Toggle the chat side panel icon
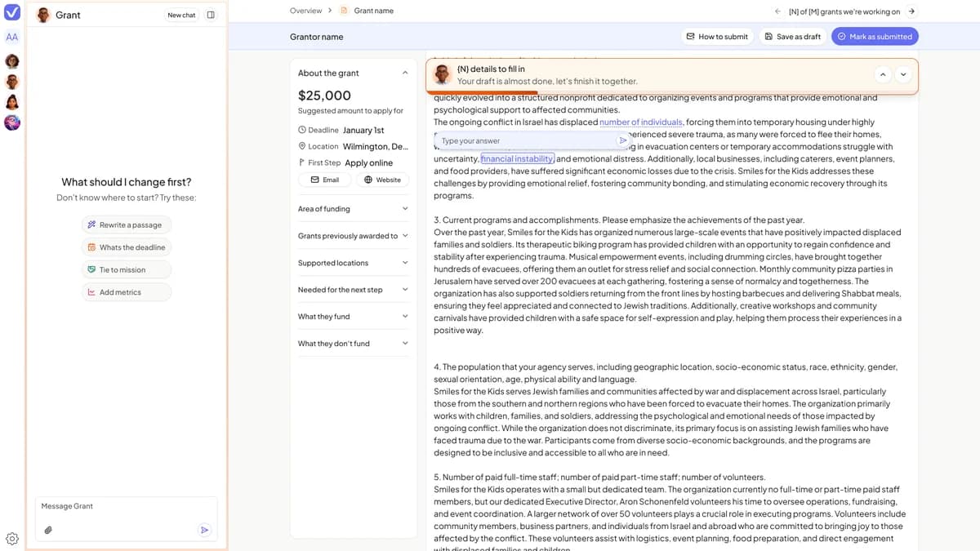980x551 pixels. 211,15
